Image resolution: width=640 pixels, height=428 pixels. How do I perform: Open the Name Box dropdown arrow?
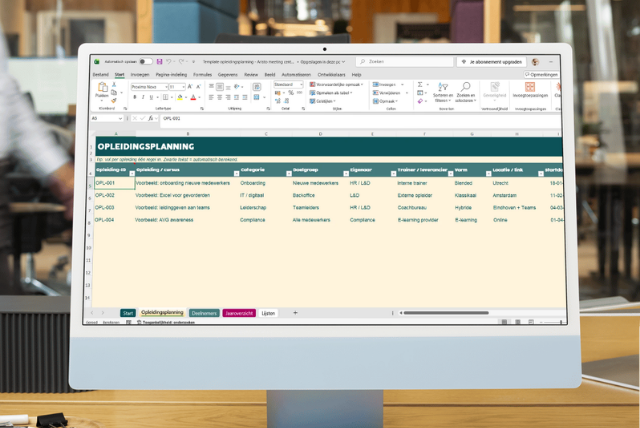[x=120, y=118]
